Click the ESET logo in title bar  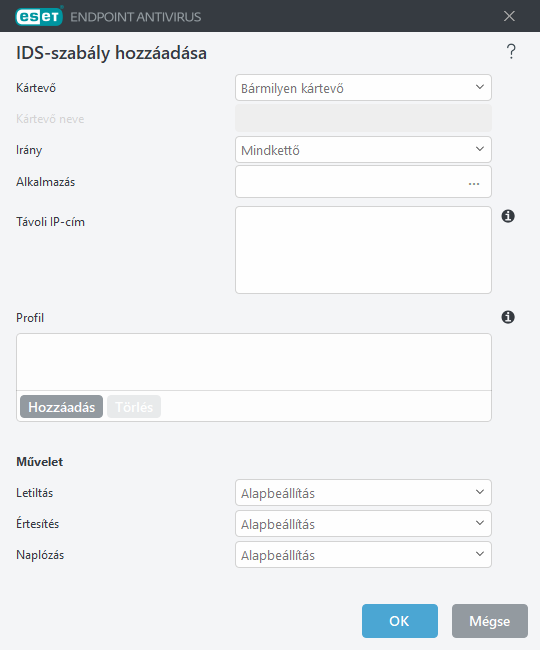point(39,17)
